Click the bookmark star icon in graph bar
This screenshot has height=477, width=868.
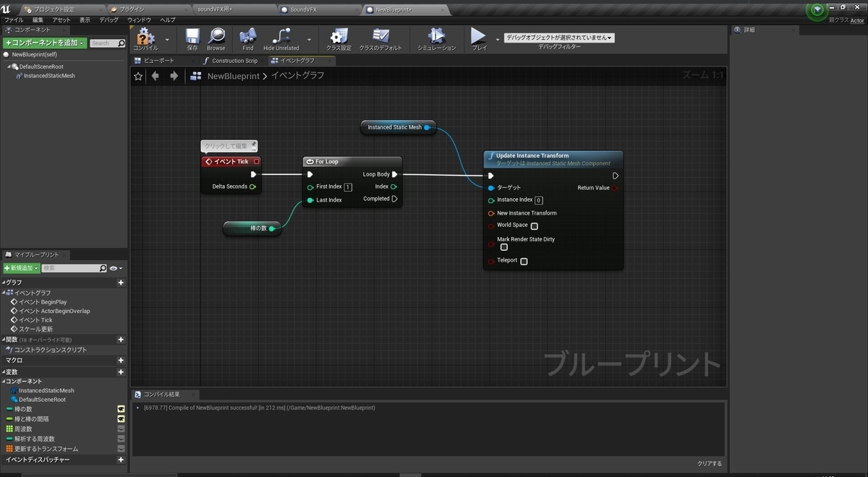138,76
